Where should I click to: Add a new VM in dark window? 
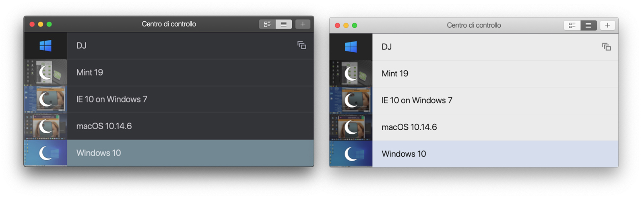tap(303, 24)
